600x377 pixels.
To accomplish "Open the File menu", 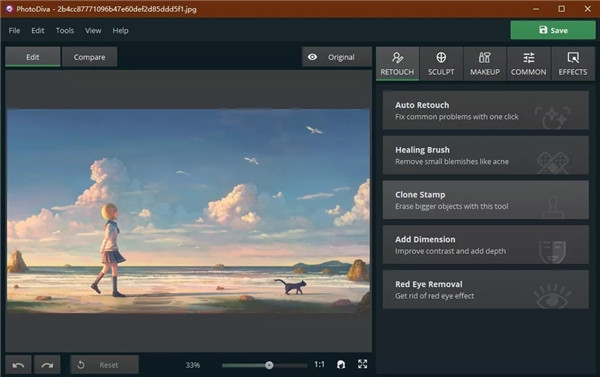I will (x=14, y=30).
